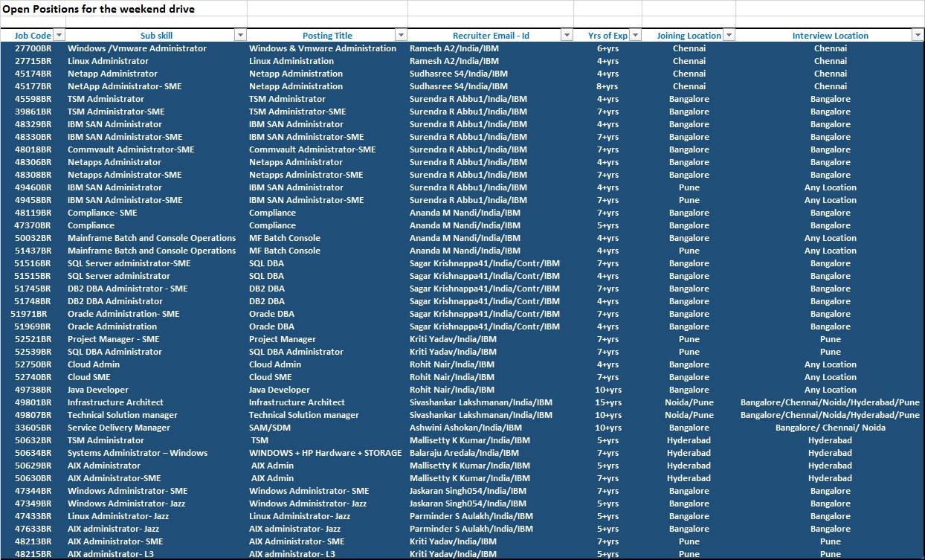Select 'SQL Server administrator-SME' cell
Screen dimensions: 925x560
[129, 263]
